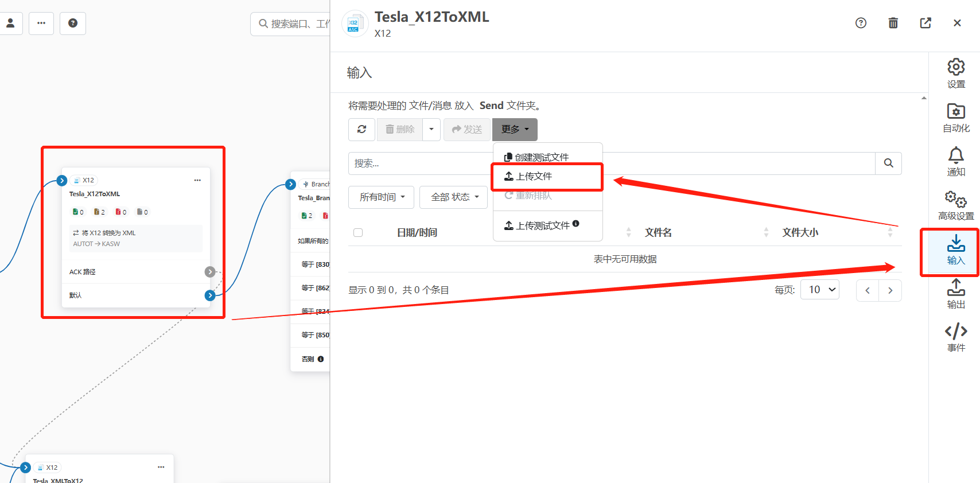980x483 pixels.
Task: Click the trash delete connector icon
Action: (x=893, y=23)
